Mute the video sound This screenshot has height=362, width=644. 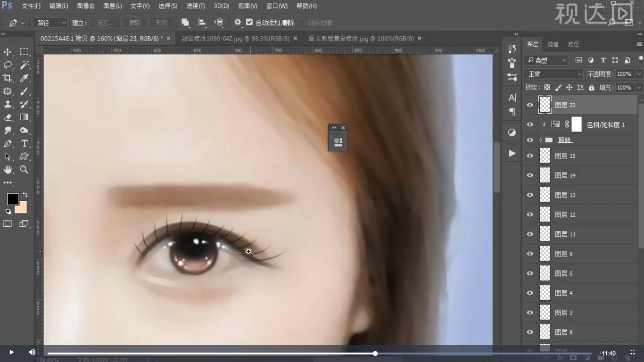click(x=32, y=352)
